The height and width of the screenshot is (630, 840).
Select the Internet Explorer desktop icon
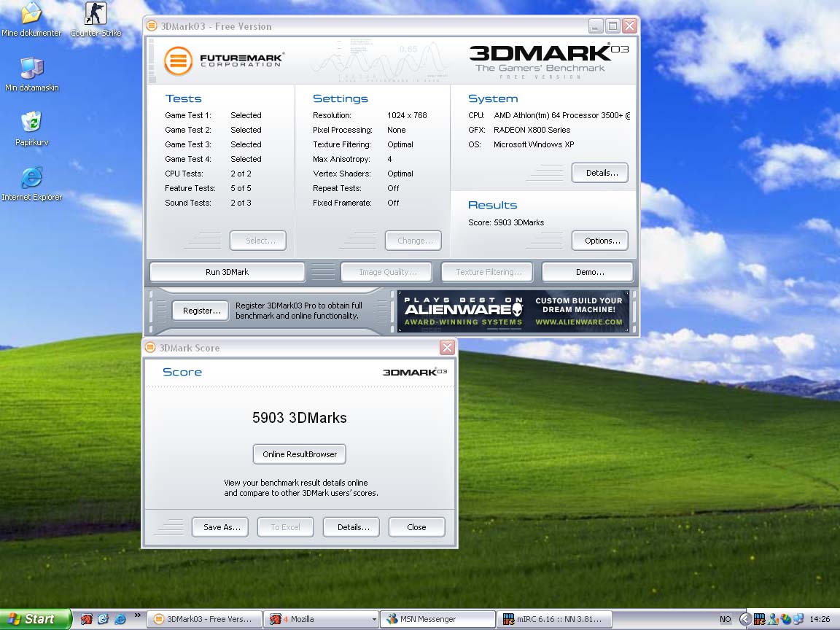31,183
